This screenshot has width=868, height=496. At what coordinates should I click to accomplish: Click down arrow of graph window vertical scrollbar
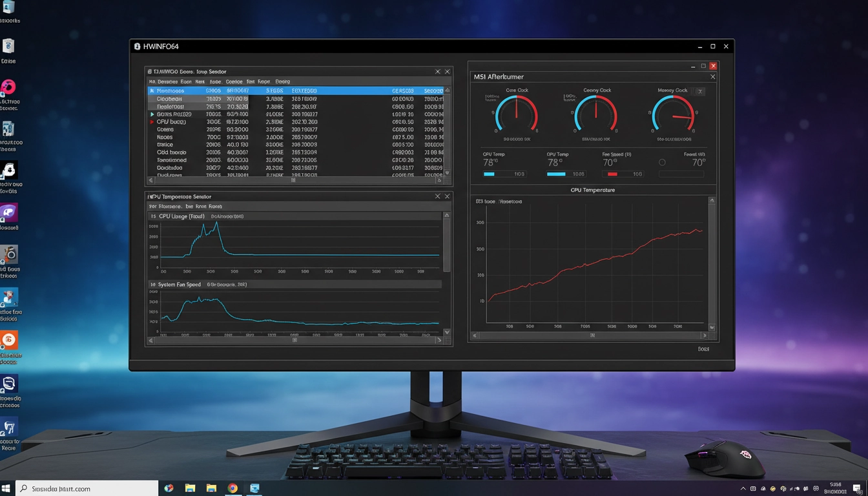point(447,332)
